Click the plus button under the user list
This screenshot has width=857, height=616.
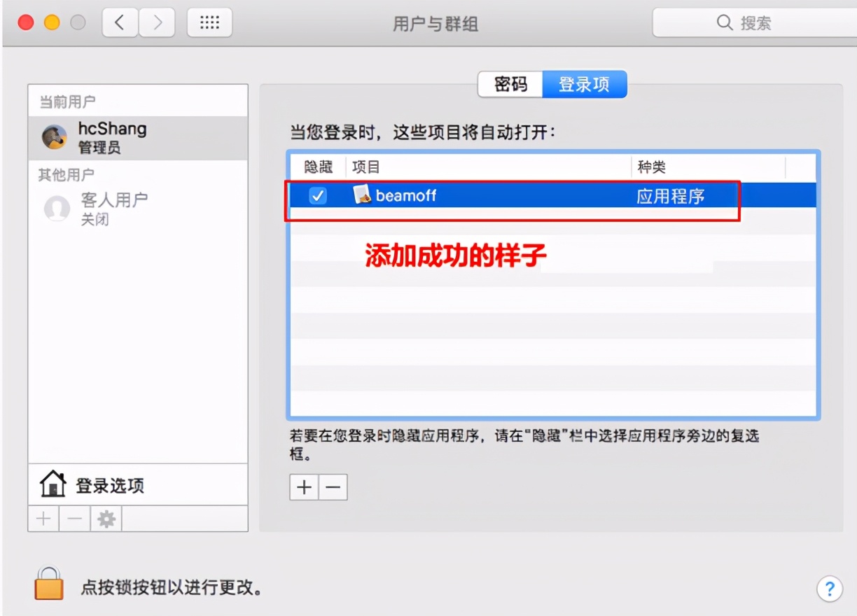tap(43, 519)
